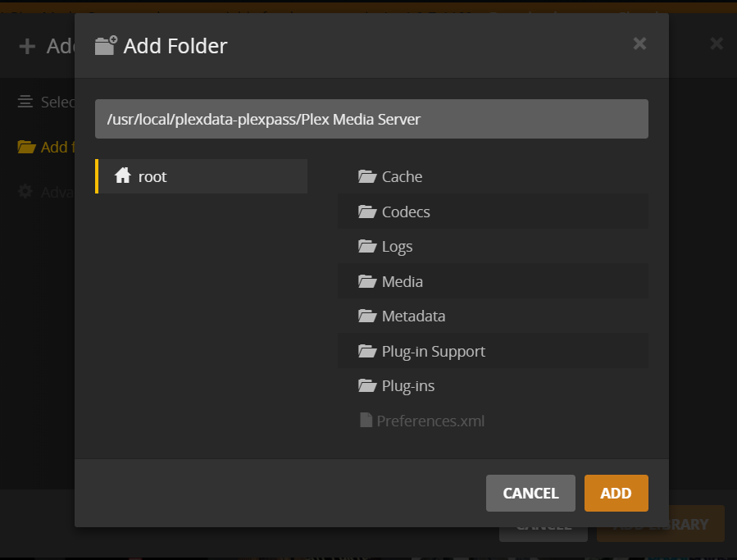The image size is (737, 560).
Task: Click the Media folder icon
Action: pyautogui.click(x=366, y=281)
